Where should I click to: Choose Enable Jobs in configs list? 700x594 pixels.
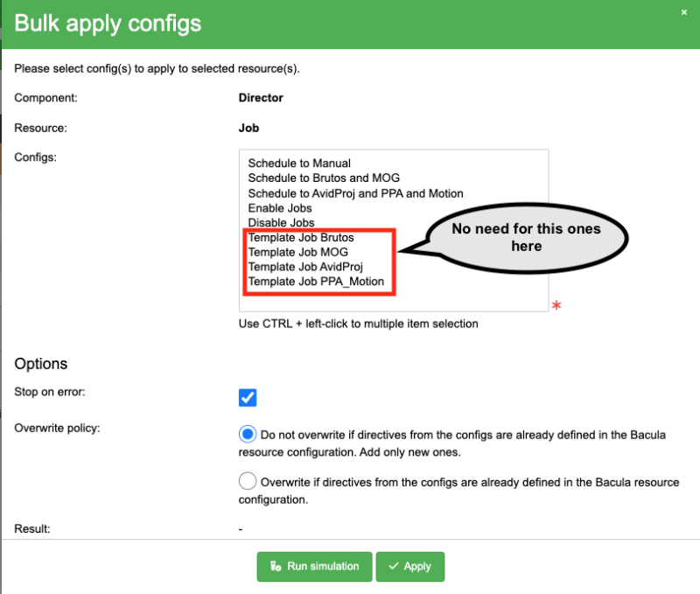click(280, 208)
